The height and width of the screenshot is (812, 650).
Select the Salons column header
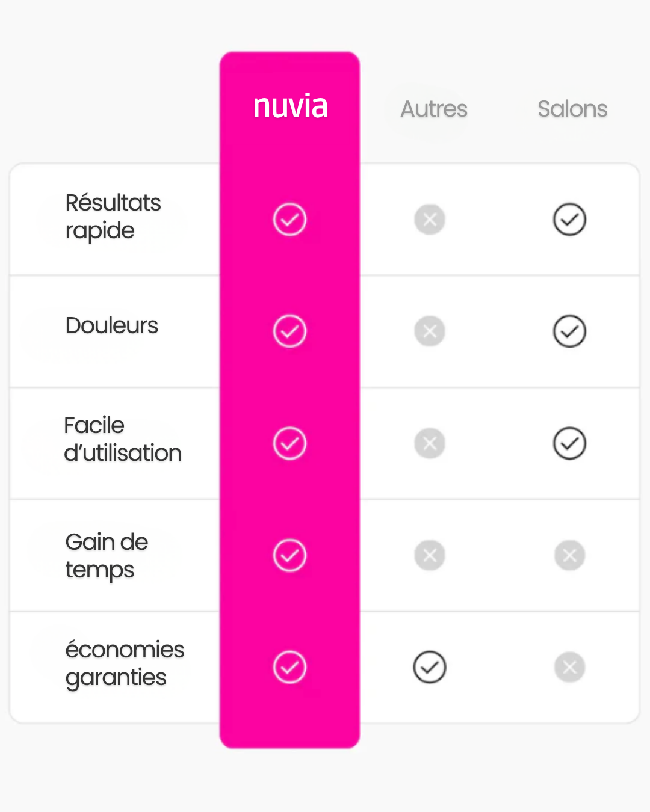(x=572, y=109)
